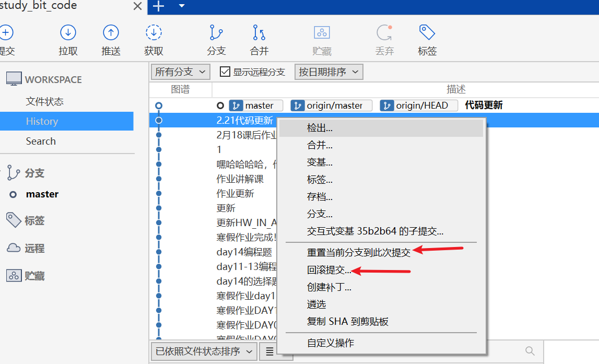Open the 按日期排序 dropdown

tap(329, 72)
